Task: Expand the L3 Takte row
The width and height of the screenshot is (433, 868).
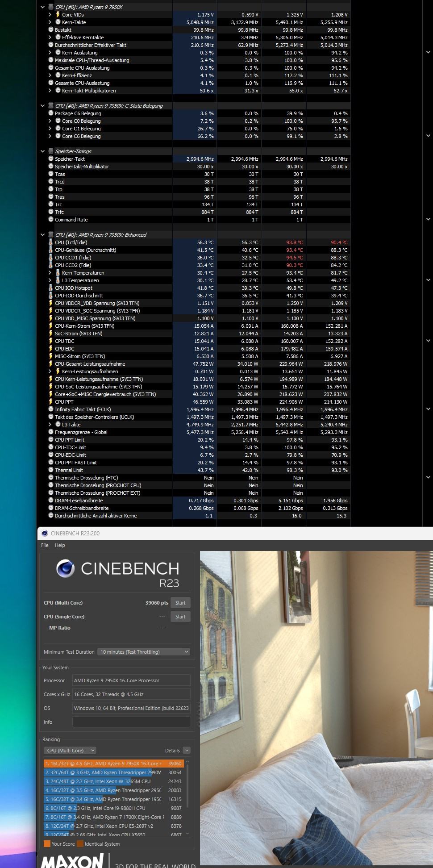Action: coord(50,424)
